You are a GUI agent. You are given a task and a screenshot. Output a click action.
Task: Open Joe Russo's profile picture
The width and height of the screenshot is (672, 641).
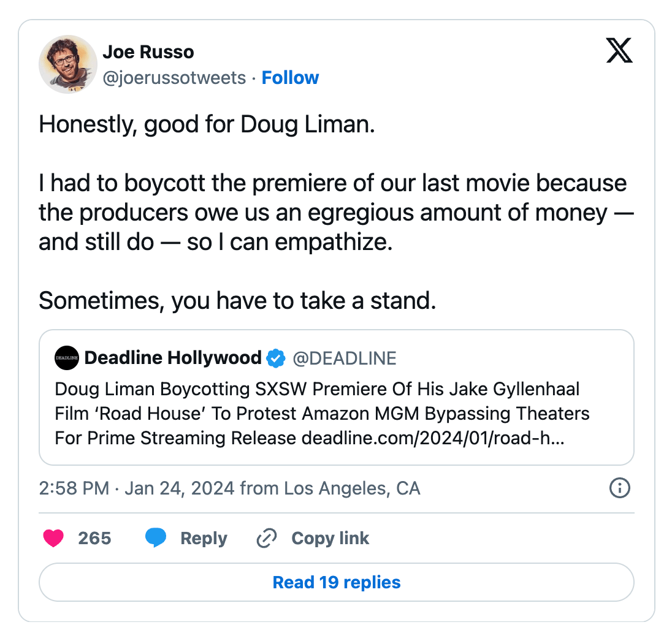pos(67,64)
